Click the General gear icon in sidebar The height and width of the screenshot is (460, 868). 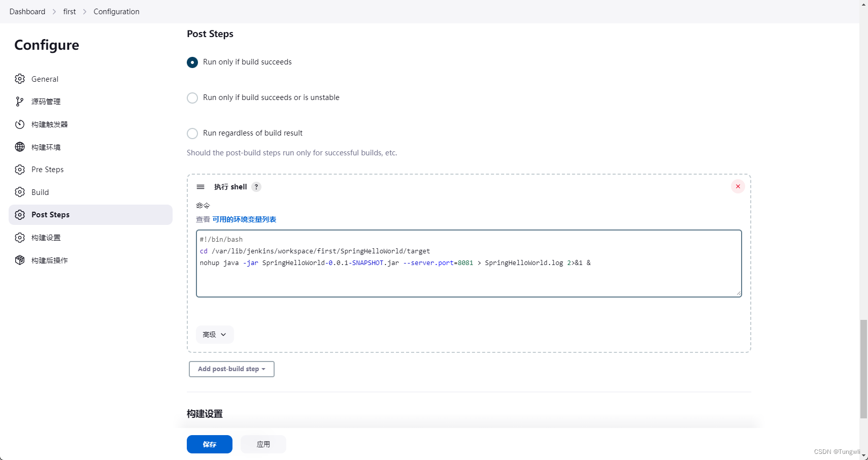[20, 79]
